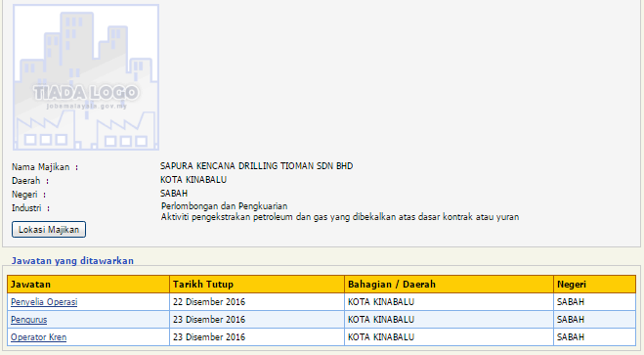Click SABAH in the Operator Kren row
Viewport: 644px width, 355px height.
(571, 337)
